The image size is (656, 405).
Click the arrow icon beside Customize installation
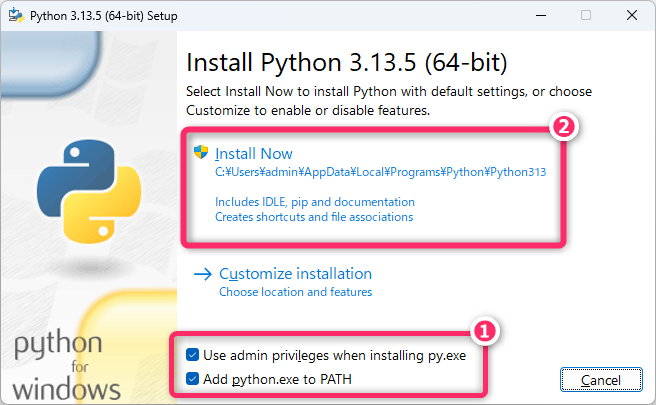click(203, 274)
